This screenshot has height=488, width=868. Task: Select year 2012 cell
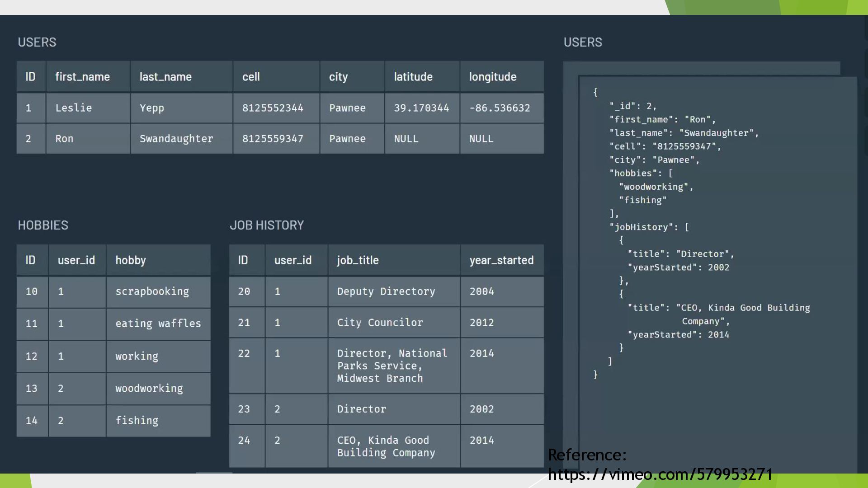[502, 323]
